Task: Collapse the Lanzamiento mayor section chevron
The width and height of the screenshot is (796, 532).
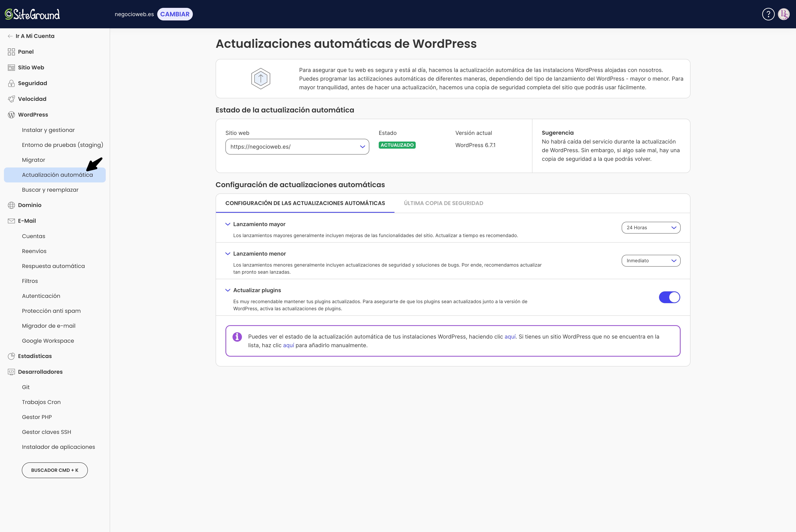Action: [x=228, y=224]
